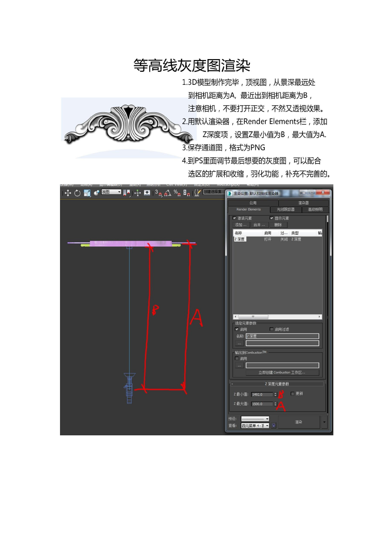This screenshot has width=392, height=554.
Task: Click the Z 最大值 spinner arrows
Action: click(x=276, y=404)
